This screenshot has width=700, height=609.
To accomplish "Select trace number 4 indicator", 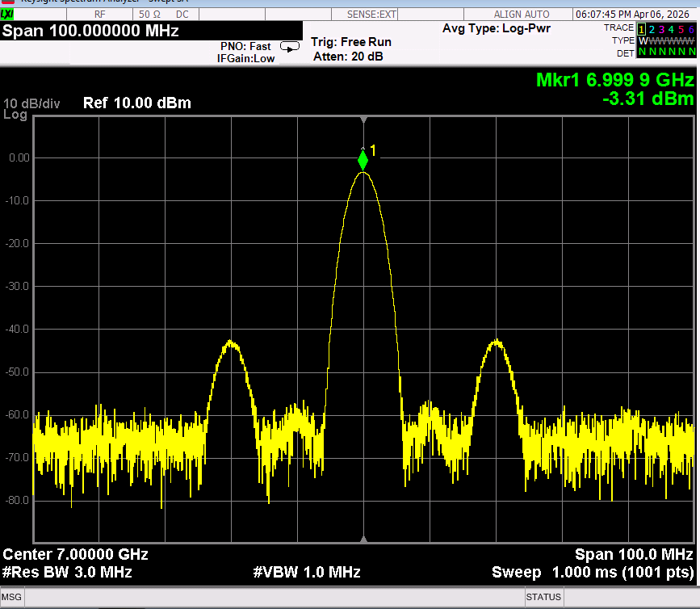I will pyautogui.click(x=671, y=29).
